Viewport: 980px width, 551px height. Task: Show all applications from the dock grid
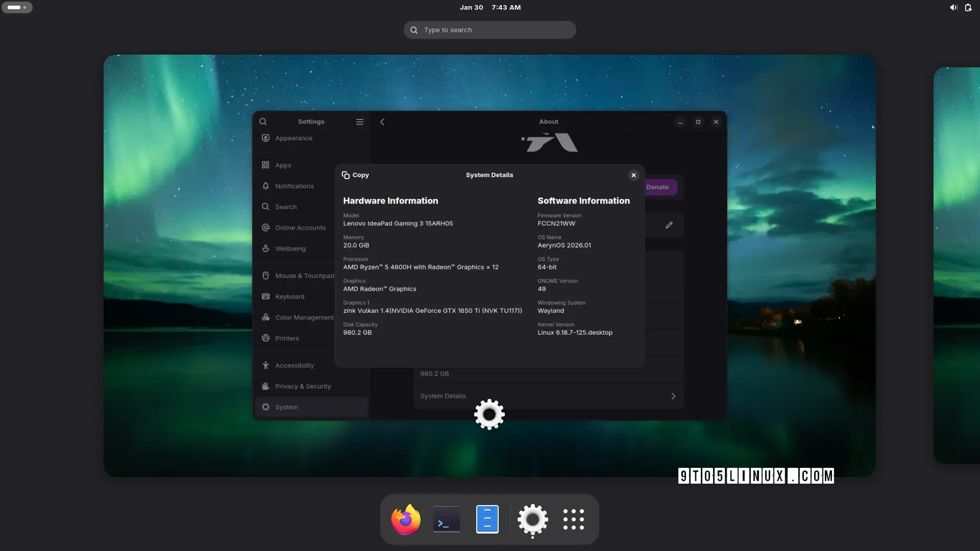click(x=574, y=519)
